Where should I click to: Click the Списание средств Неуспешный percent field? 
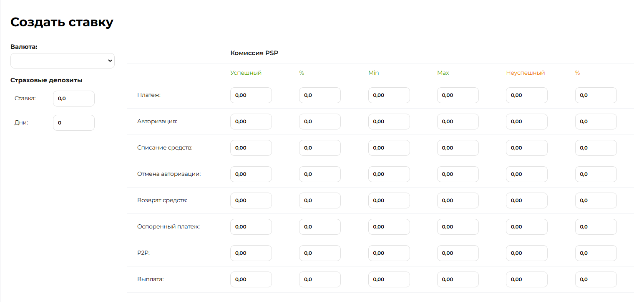click(596, 148)
